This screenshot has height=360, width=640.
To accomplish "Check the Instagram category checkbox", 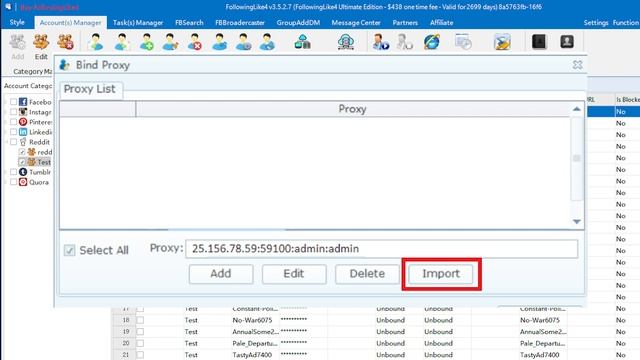I will [x=13, y=112].
